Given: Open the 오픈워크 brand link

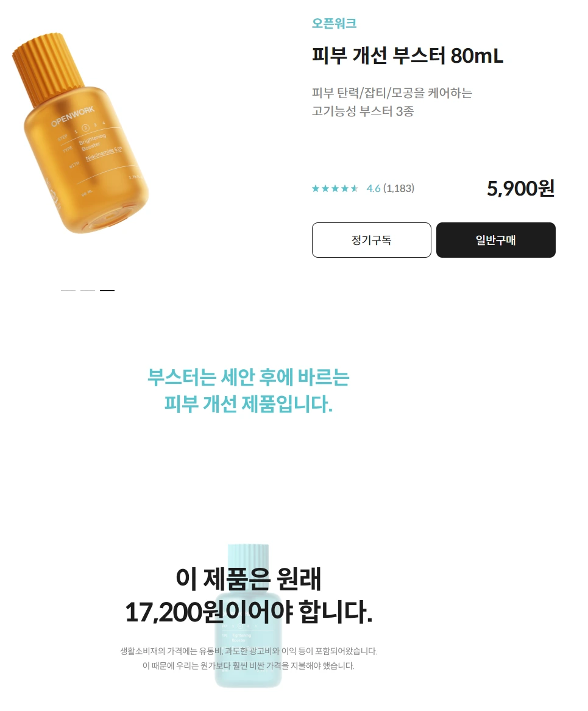Looking at the screenshot, I should 334,23.
